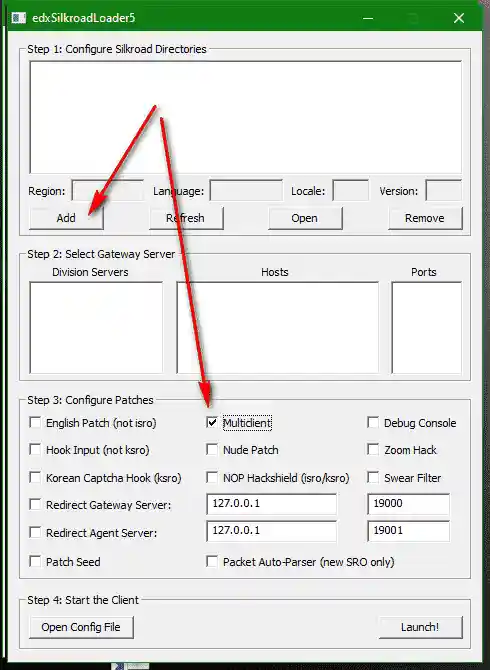Toggle the Swear Filter checkbox
The width and height of the screenshot is (490, 670).
pyautogui.click(x=373, y=477)
